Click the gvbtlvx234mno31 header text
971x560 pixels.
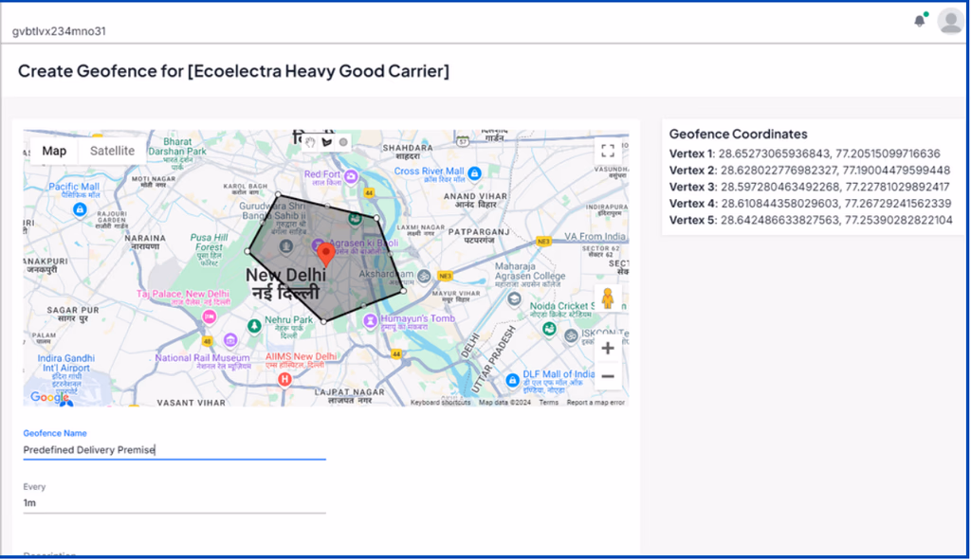click(x=59, y=31)
